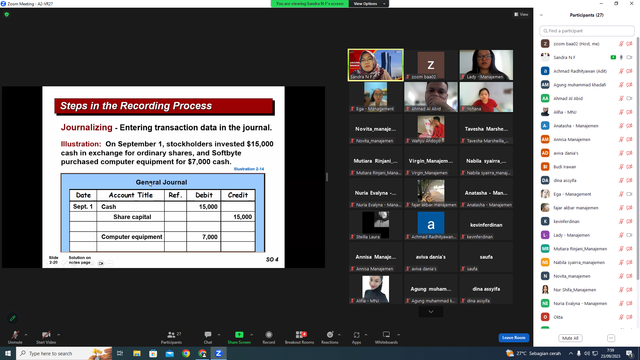Open Zoom Apps
The width and height of the screenshot is (640, 360).
click(x=356, y=337)
